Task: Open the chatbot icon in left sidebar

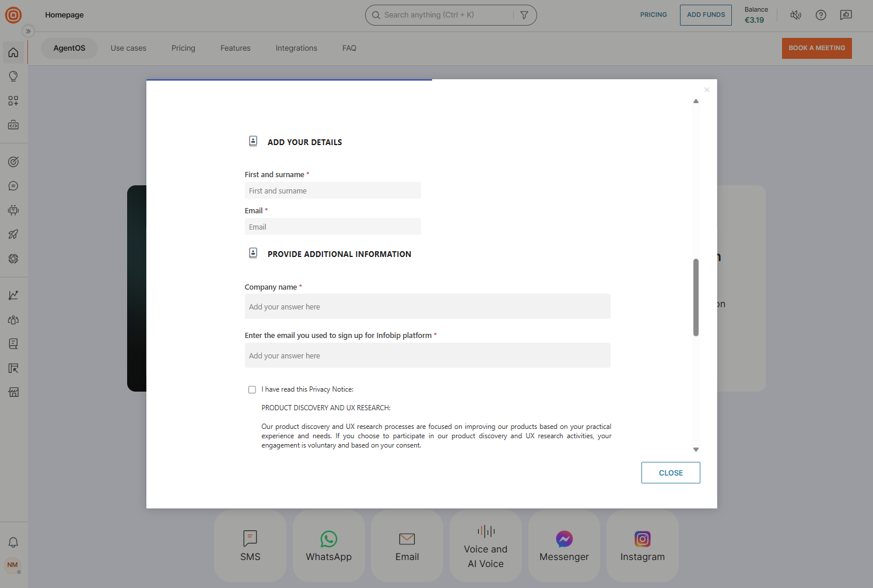Action: point(13,210)
